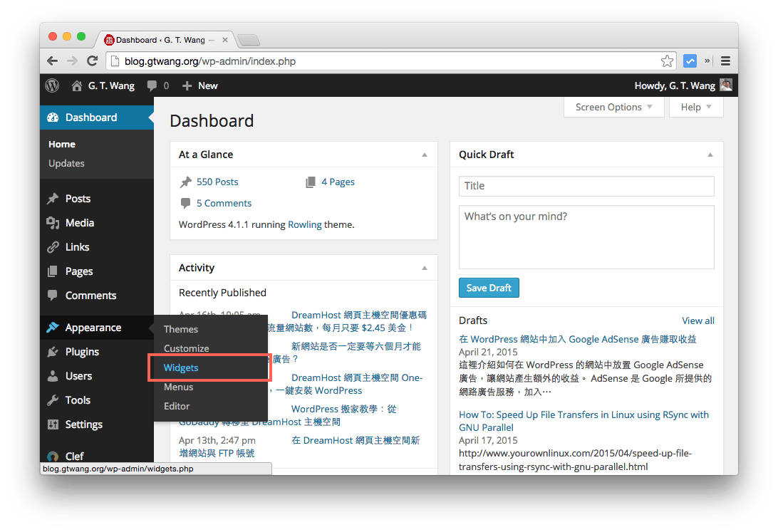Open the Chrome menu via hamburger icon

pos(725,61)
